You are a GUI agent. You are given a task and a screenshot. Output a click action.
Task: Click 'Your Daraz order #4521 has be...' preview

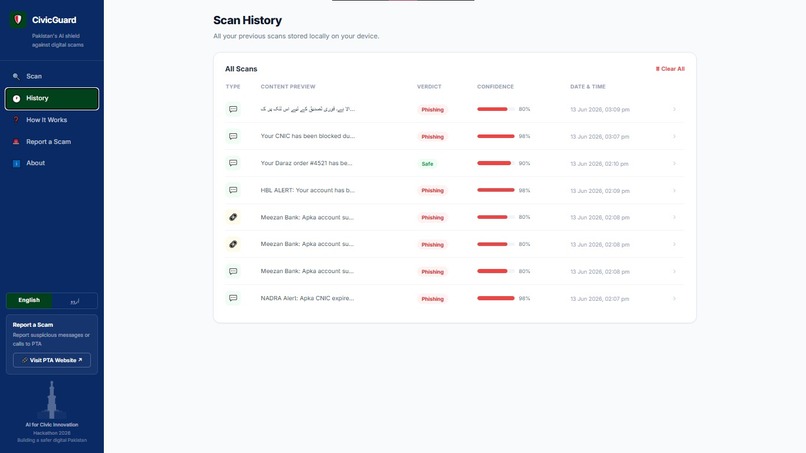pyautogui.click(x=306, y=163)
